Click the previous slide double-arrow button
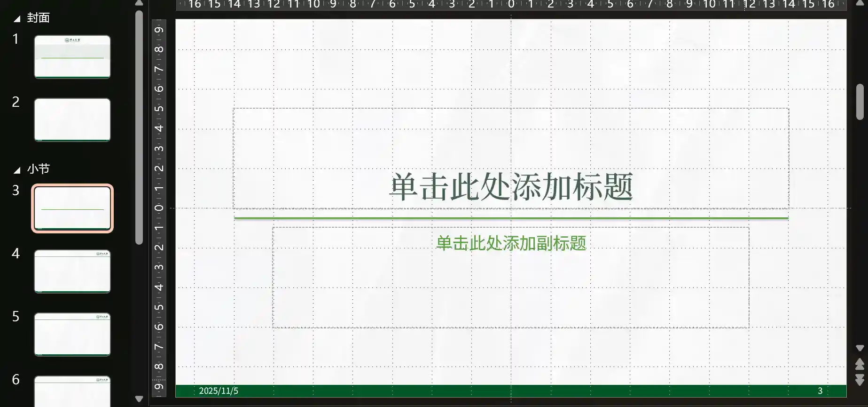This screenshot has height=407, width=868. tap(860, 364)
